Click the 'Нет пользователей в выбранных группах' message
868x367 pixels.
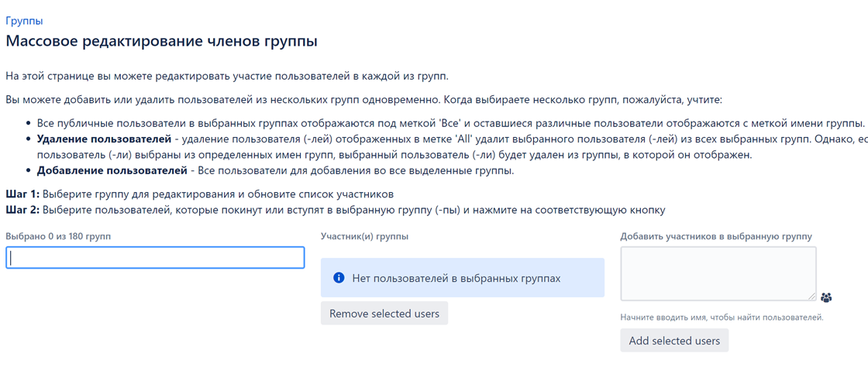(456, 278)
